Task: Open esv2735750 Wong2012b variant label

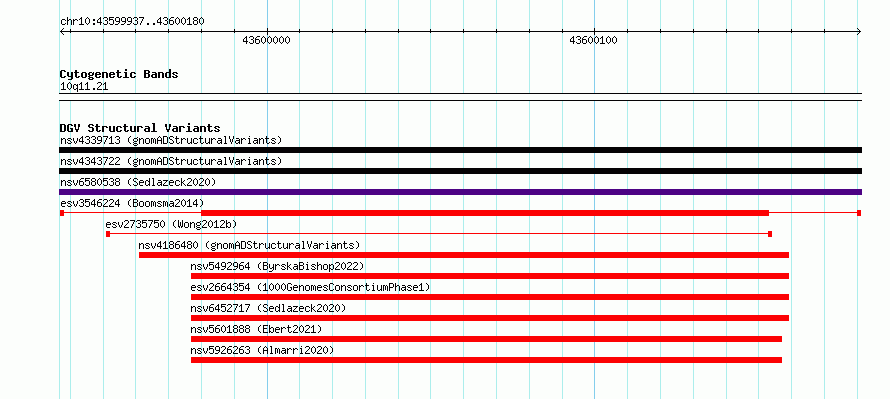Action: coord(171,224)
